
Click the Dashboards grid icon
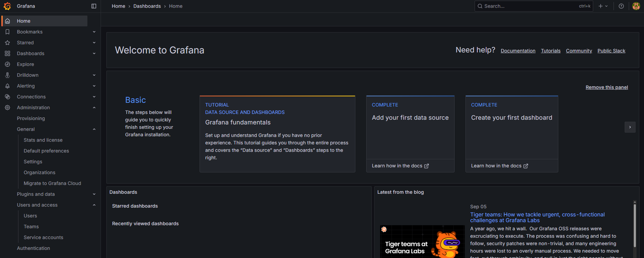7,53
